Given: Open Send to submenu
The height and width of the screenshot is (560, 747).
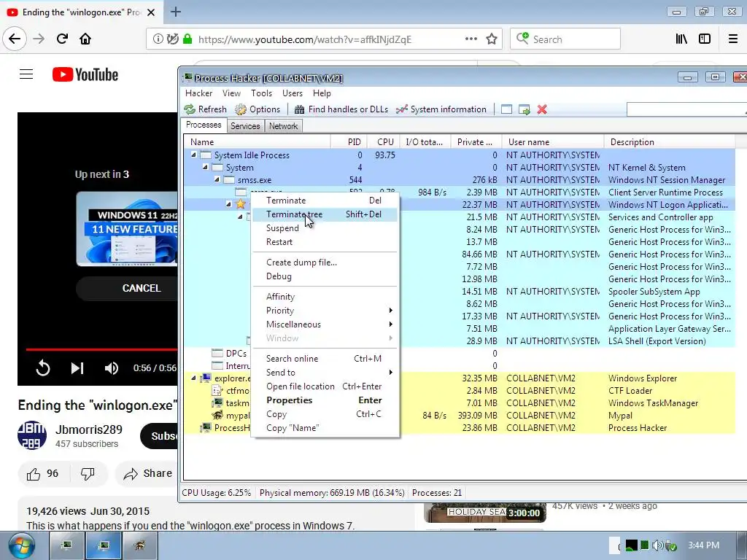Looking at the screenshot, I should click(x=325, y=373).
